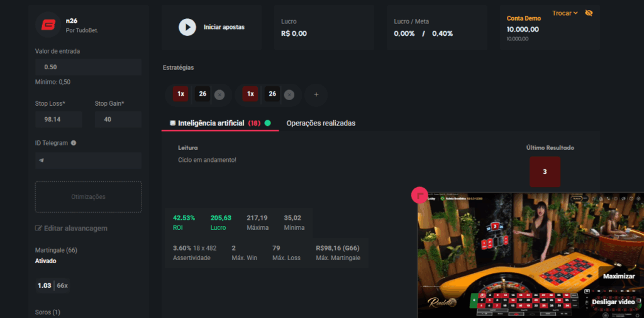Open the Otimizações dashed box
The image size is (644, 318).
coord(88,197)
